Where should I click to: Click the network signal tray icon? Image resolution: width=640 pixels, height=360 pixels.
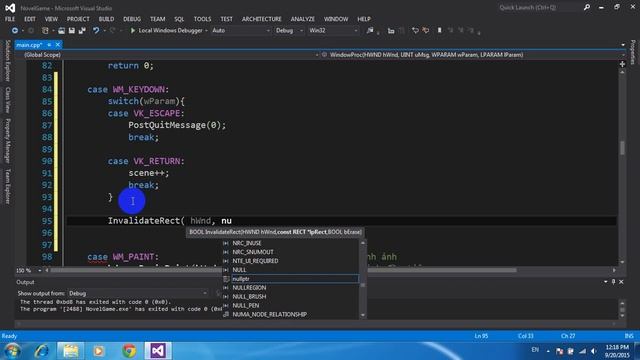582,351
